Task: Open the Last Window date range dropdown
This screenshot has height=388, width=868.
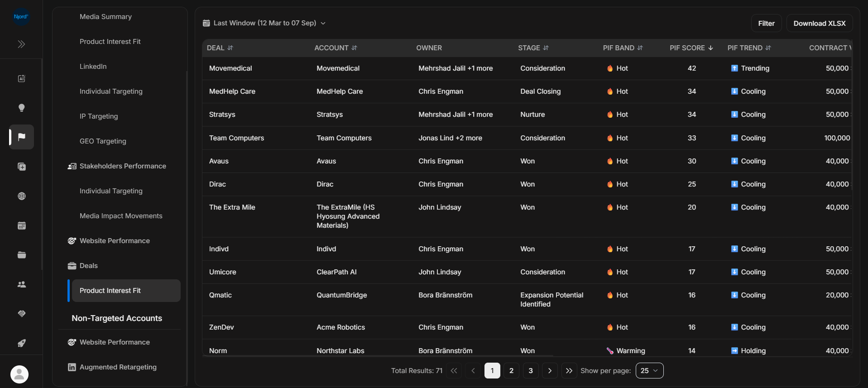Action: (x=264, y=23)
